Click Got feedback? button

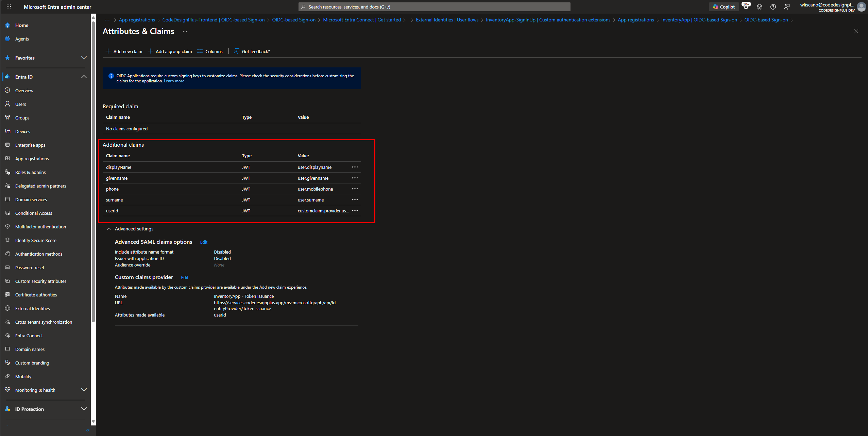(252, 51)
